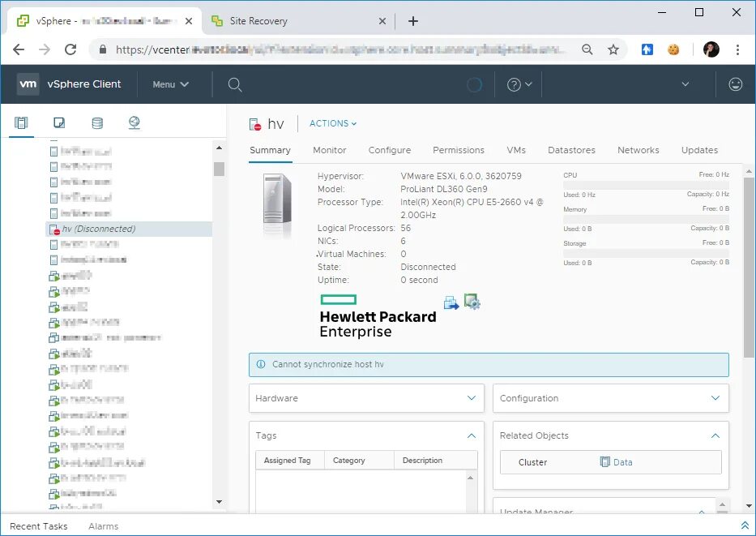Open the browser profile avatar
This screenshot has height=536, width=756.
point(711,49)
